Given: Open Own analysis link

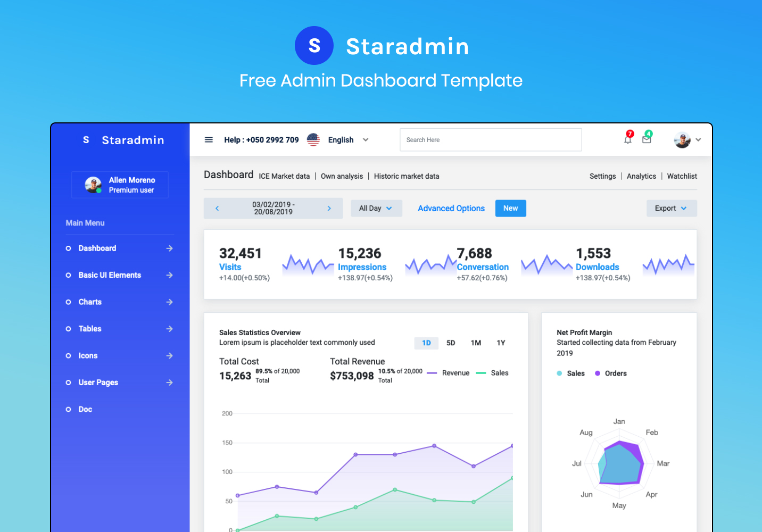Looking at the screenshot, I should coord(342,176).
